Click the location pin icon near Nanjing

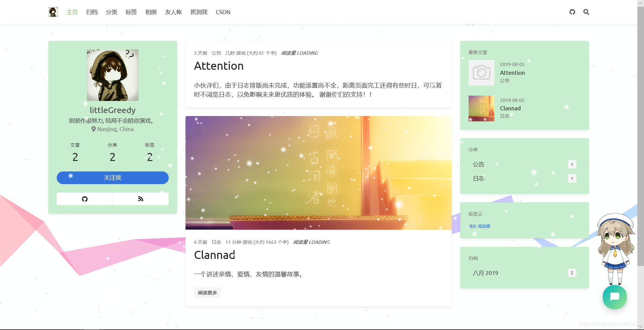click(x=94, y=129)
